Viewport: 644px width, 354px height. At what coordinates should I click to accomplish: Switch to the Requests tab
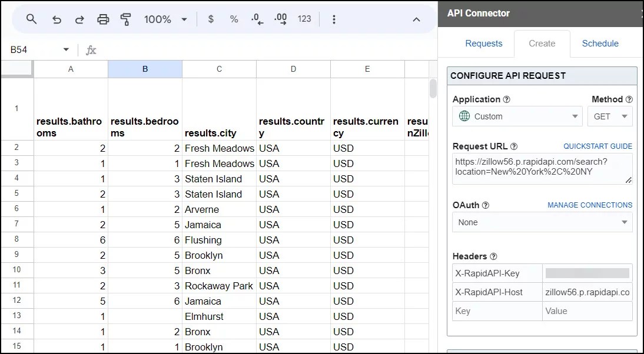pyautogui.click(x=484, y=44)
